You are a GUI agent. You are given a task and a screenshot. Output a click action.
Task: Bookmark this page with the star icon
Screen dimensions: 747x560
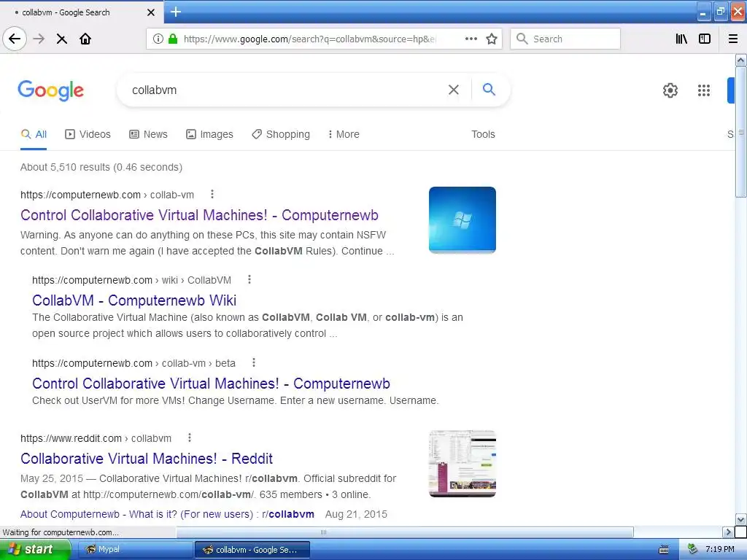click(x=492, y=39)
